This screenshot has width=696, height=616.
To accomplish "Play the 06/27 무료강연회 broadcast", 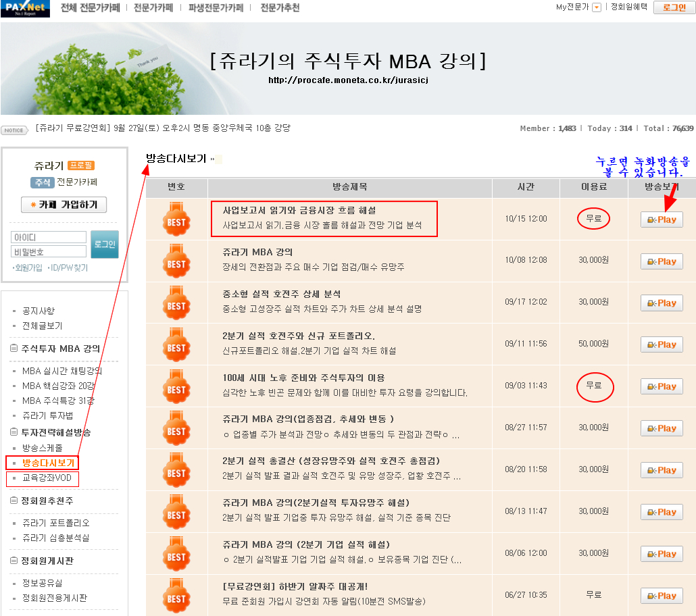I will click(x=662, y=596).
